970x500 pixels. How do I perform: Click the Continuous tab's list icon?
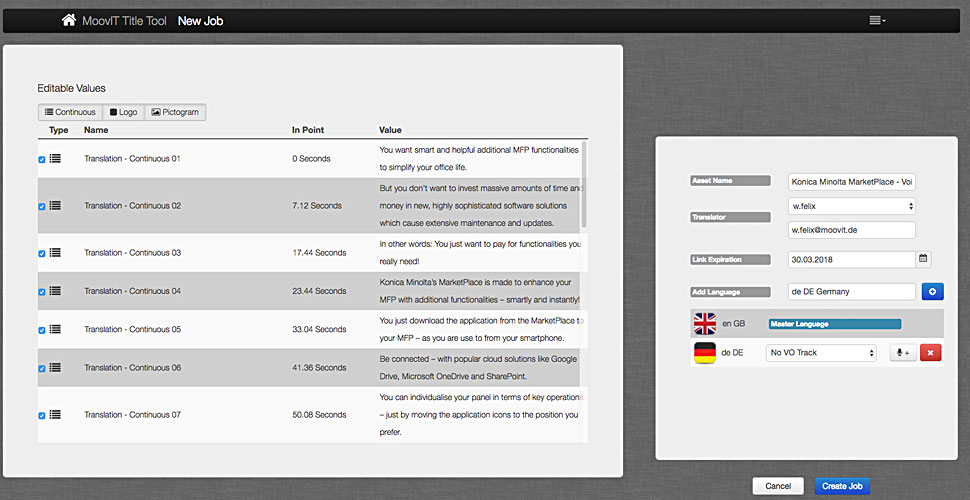(x=48, y=112)
